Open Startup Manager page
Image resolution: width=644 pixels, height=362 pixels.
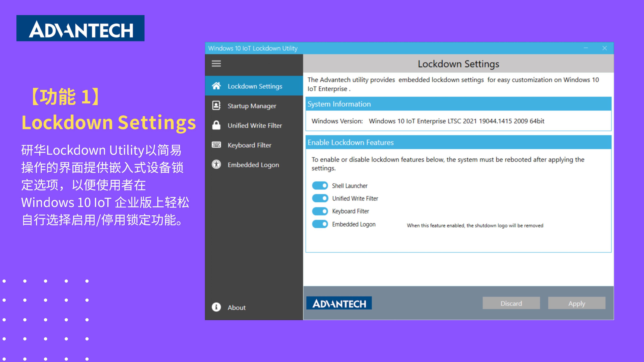(254, 106)
